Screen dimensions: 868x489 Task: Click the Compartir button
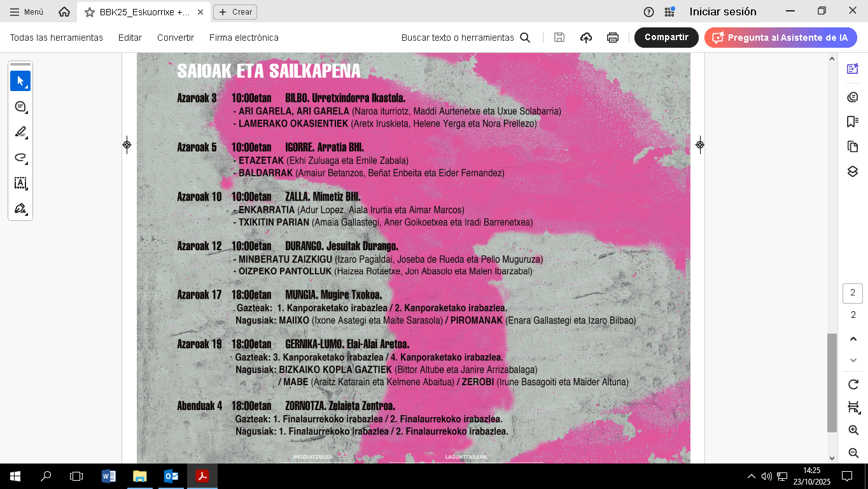666,38
